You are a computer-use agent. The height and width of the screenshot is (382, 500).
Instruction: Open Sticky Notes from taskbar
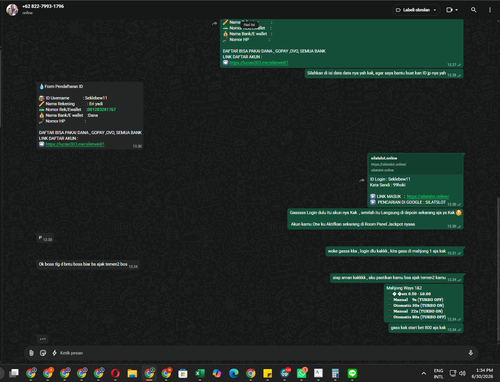tap(267, 373)
